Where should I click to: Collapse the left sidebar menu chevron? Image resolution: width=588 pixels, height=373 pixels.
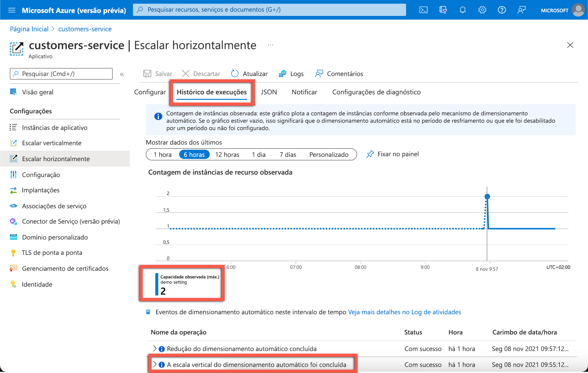(x=122, y=74)
